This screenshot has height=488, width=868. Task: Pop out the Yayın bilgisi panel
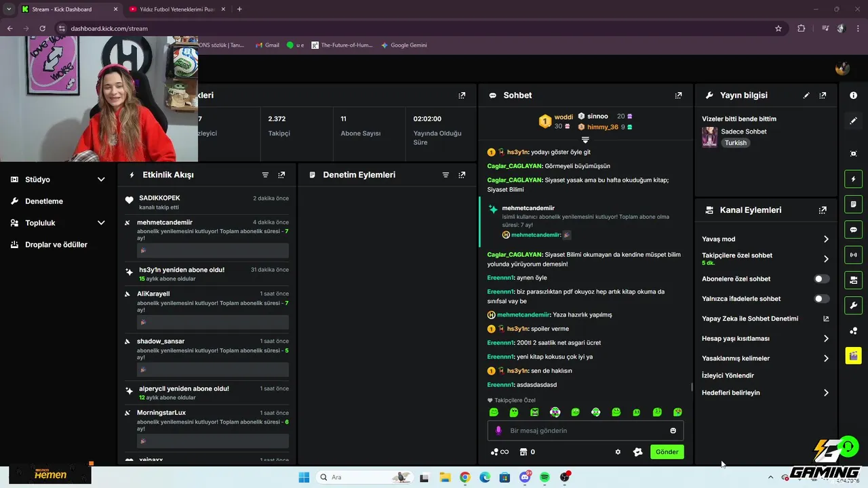coord(823,96)
